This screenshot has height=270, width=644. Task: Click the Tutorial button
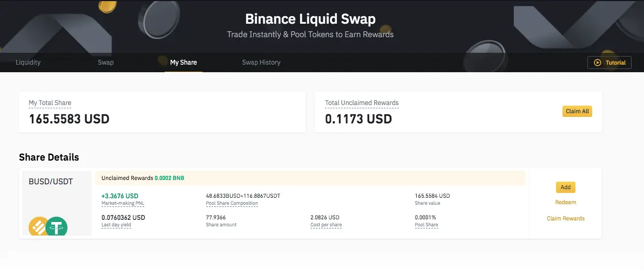coord(609,63)
